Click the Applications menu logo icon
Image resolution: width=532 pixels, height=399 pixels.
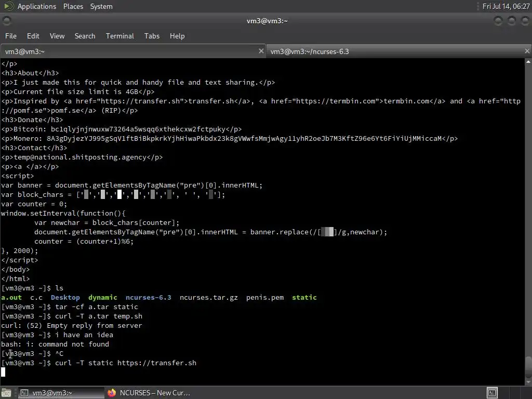[8, 6]
